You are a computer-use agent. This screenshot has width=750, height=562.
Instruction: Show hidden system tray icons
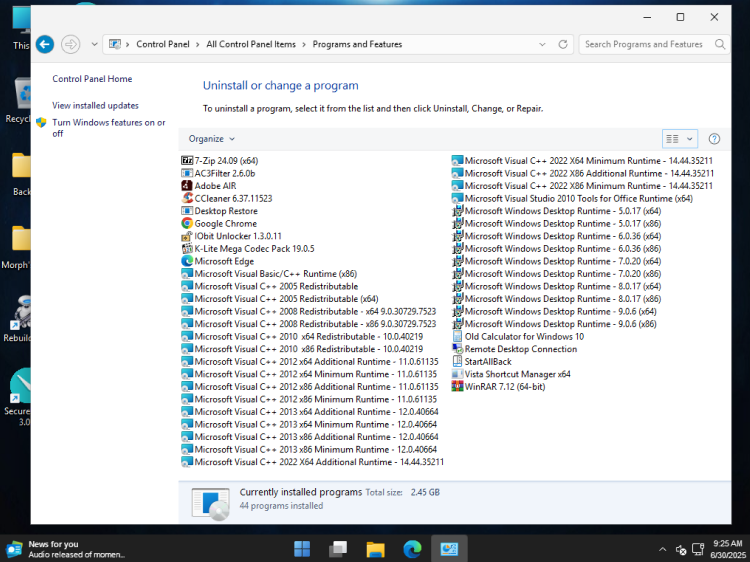click(662, 549)
